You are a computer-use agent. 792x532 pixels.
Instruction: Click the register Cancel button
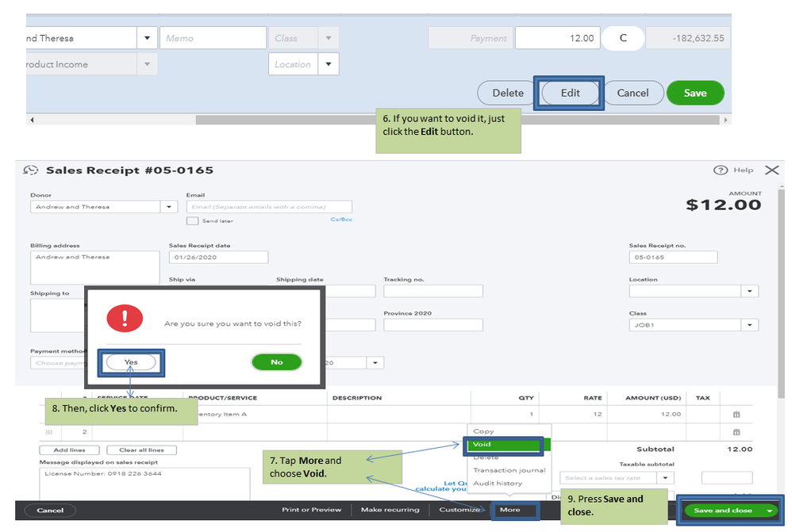tap(632, 93)
